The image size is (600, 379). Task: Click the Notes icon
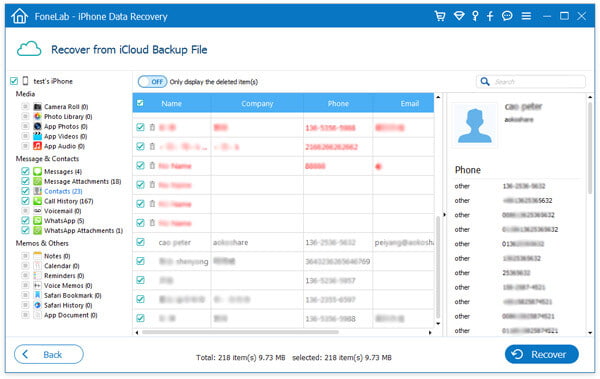(x=38, y=256)
